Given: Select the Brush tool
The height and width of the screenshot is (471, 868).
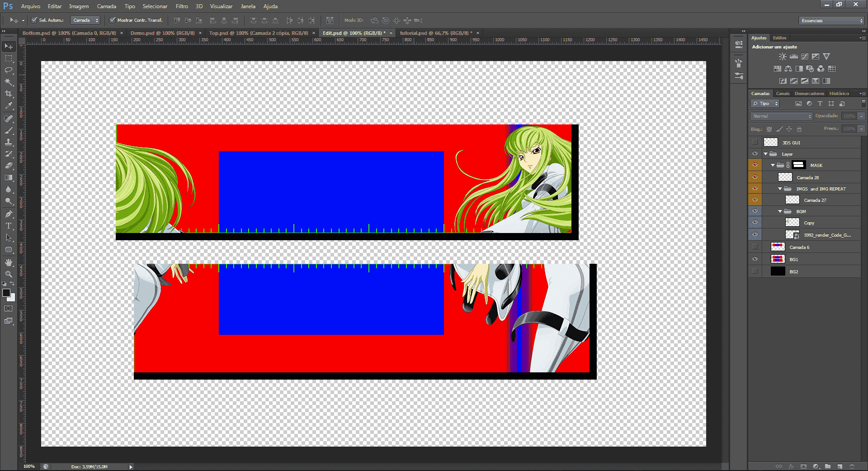Looking at the screenshot, I should click(9, 130).
